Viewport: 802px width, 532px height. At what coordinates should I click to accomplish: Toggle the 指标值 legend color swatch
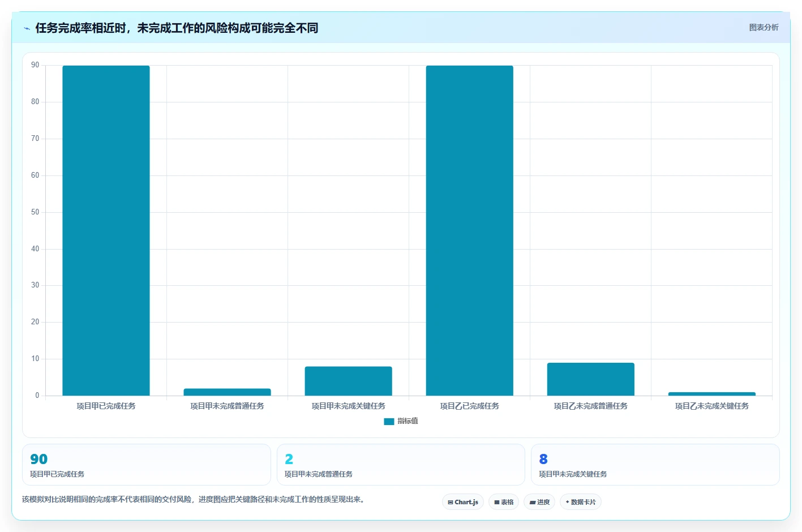click(x=389, y=422)
